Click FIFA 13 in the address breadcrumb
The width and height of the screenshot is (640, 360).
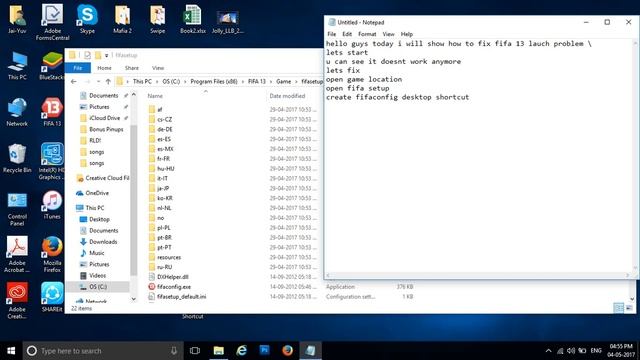pos(256,82)
